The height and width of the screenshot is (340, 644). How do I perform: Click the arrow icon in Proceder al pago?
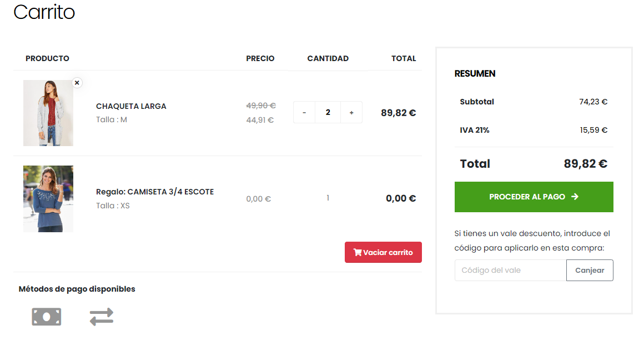click(x=575, y=197)
